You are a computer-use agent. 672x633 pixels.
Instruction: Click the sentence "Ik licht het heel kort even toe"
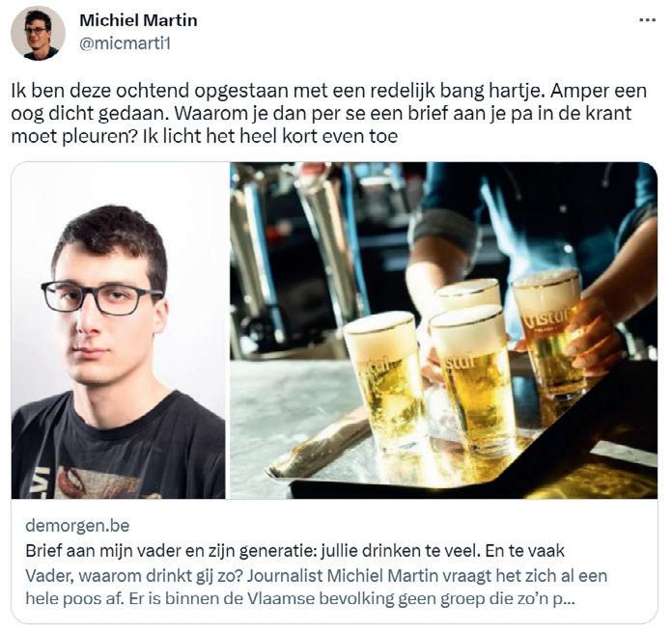[x=270, y=136]
